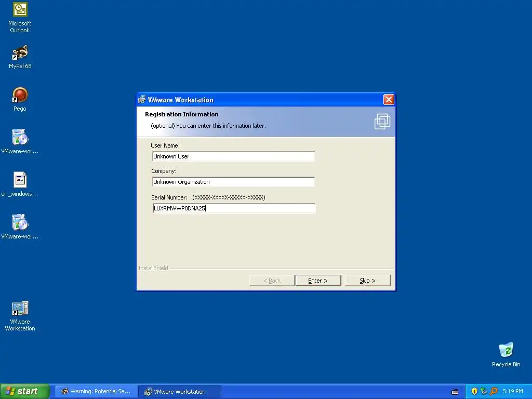Click the Serial Number format hint text
The height and width of the screenshot is (399, 532).
tap(229, 197)
